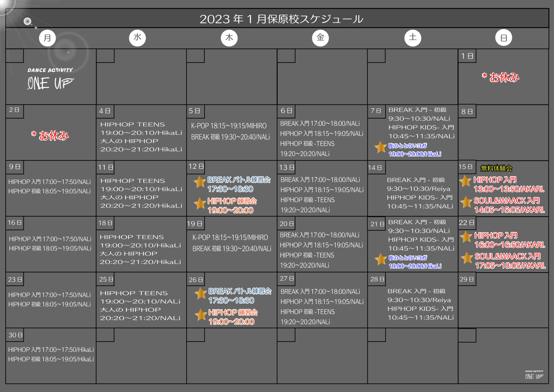Image resolution: width=554 pixels, height=392 pixels.
Task: Click the yellow 無料体験会 label
Action: (496, 168)
